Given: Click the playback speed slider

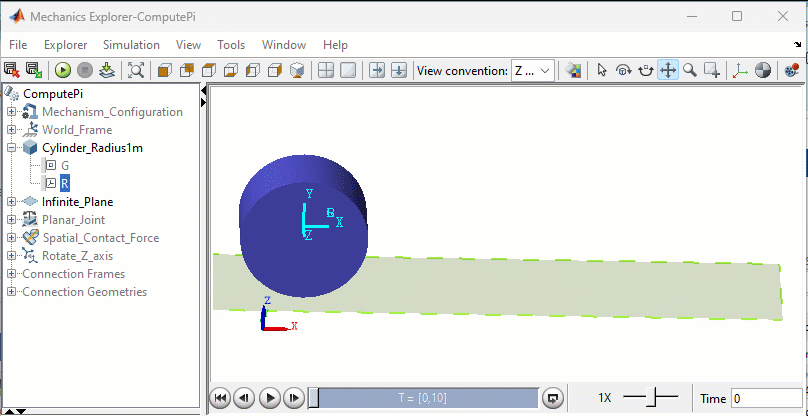Looking at the screenshot, I should (651, 398).
